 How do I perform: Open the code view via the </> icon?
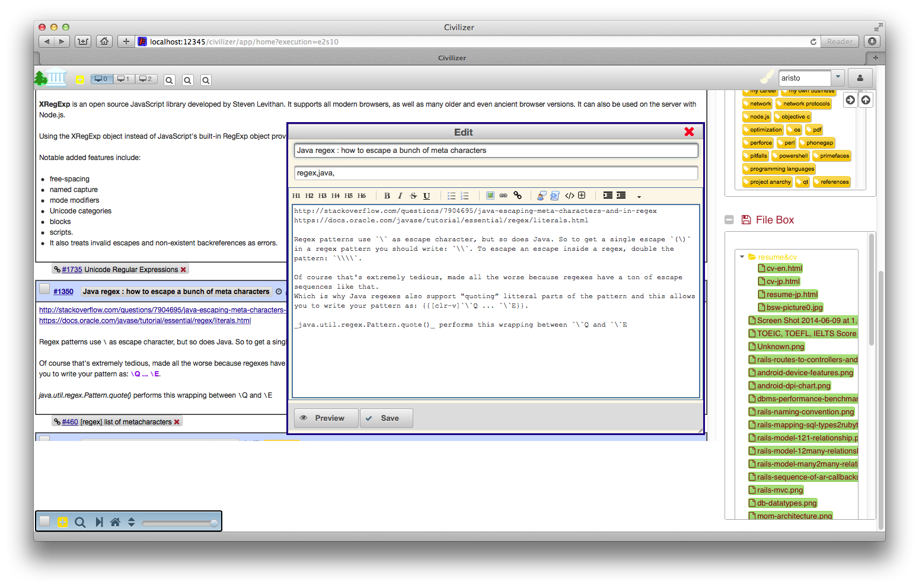[x=570, y=196]
